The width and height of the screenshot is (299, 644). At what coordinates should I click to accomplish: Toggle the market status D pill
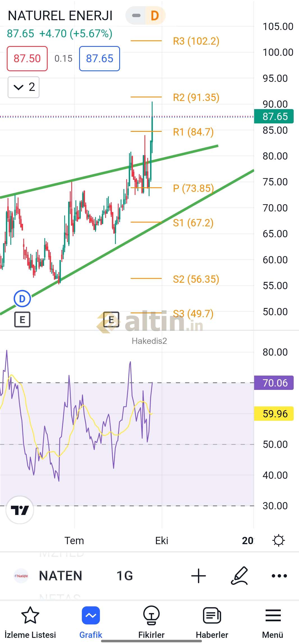pos(146,16)
